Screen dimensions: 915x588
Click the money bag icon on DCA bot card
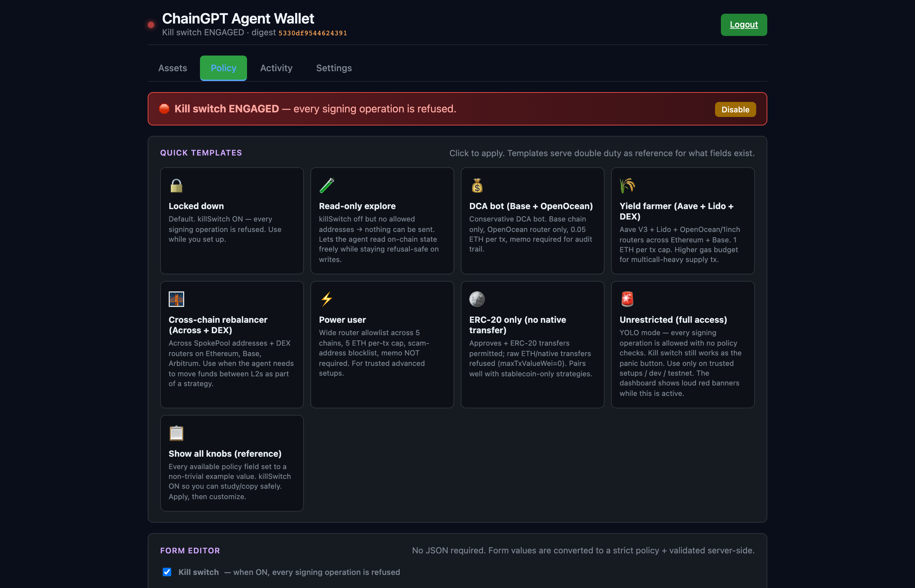[x=477, y=186]
